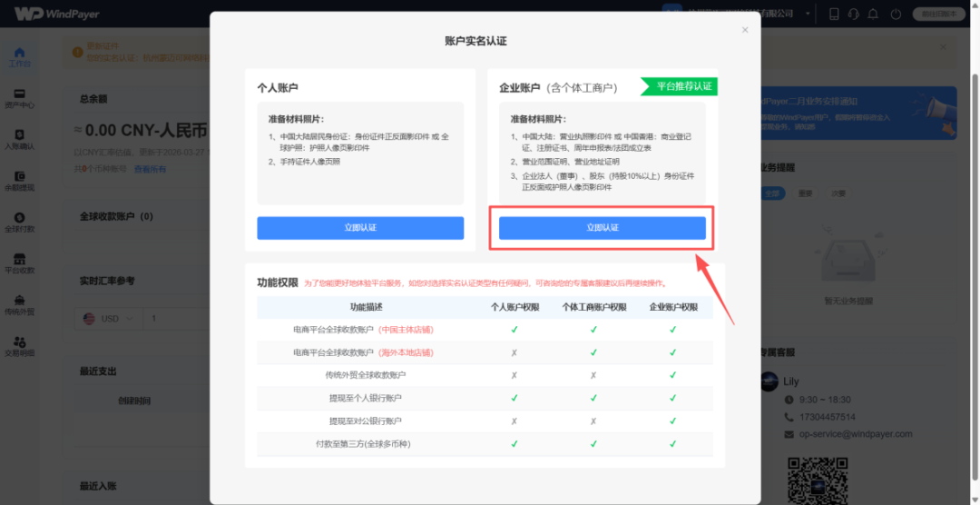Click the 企业账户权限 column header

(673, 308)
